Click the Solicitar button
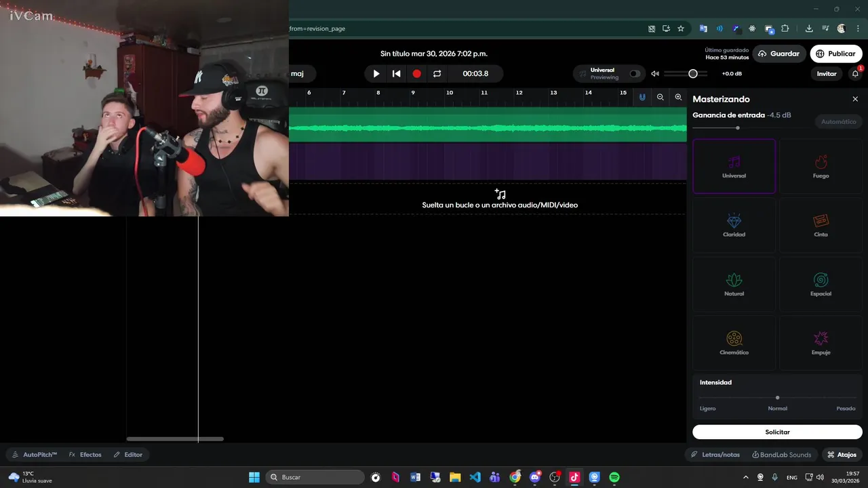This screenshot has height=488, width=868. (x=777, y=432)
